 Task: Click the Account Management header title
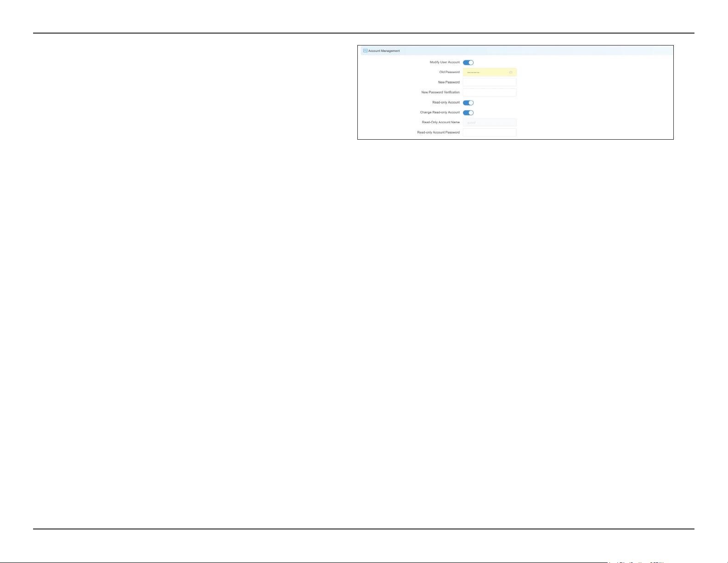point(384,51)
